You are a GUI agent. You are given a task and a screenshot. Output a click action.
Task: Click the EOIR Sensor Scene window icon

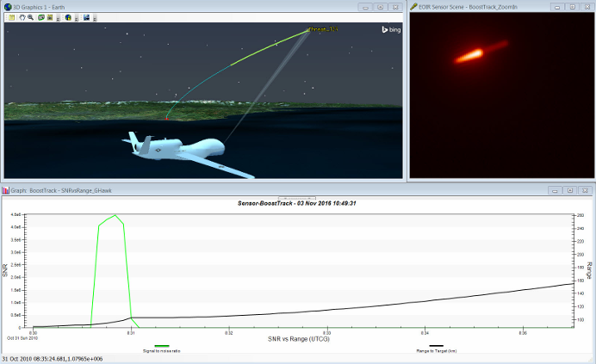[413, 7]
